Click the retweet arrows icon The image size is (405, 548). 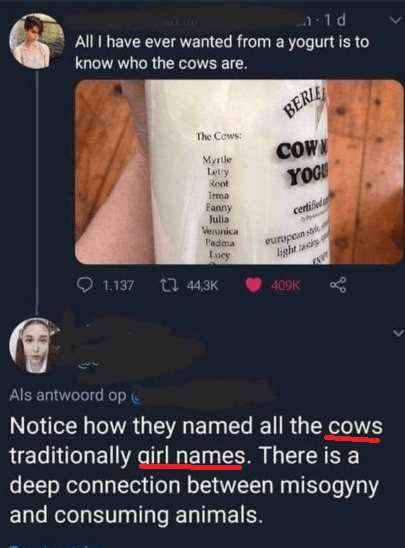coord(169,285)
